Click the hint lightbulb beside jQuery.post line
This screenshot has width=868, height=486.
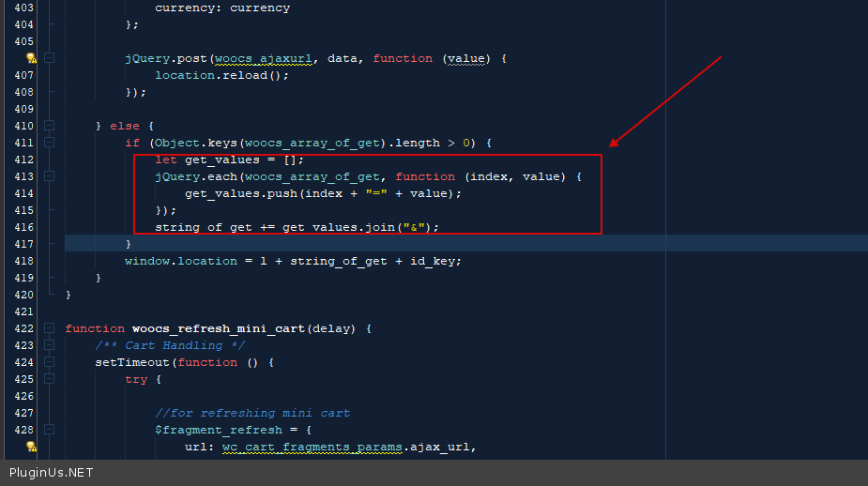[x=31, y=58]
